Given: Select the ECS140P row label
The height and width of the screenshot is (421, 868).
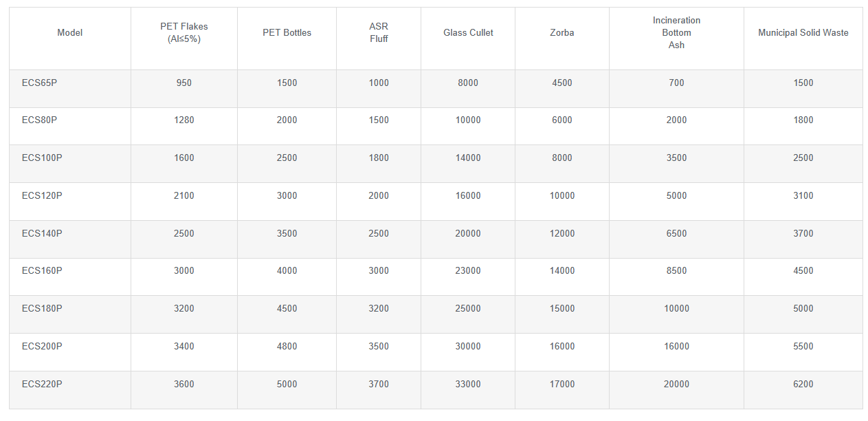Looking at the screenshot, I should pyautogui.click(x=42, y=234).
